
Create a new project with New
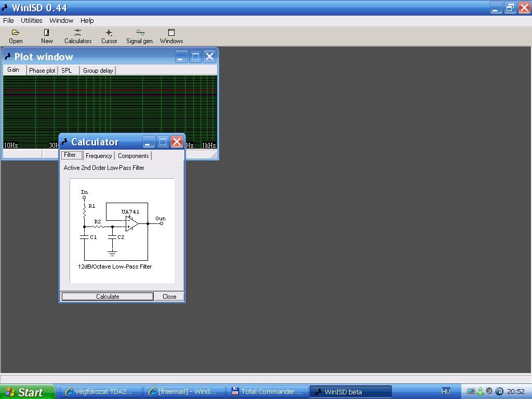(x=46, y=36)
